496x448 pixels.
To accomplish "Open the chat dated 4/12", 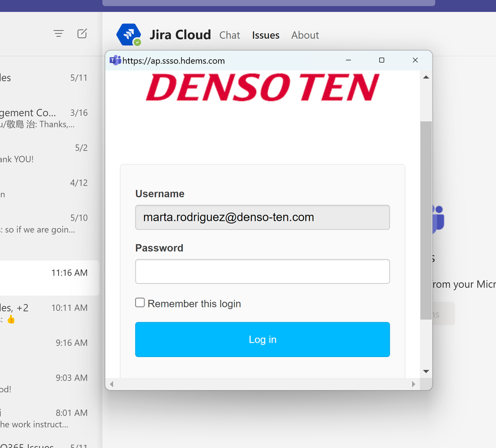I will (x=50, y=189).
